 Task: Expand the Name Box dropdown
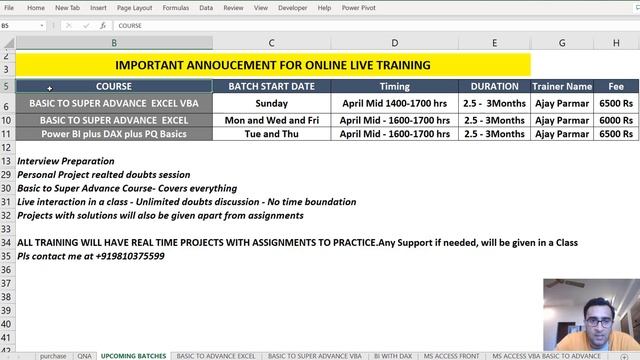click(42, 26)
